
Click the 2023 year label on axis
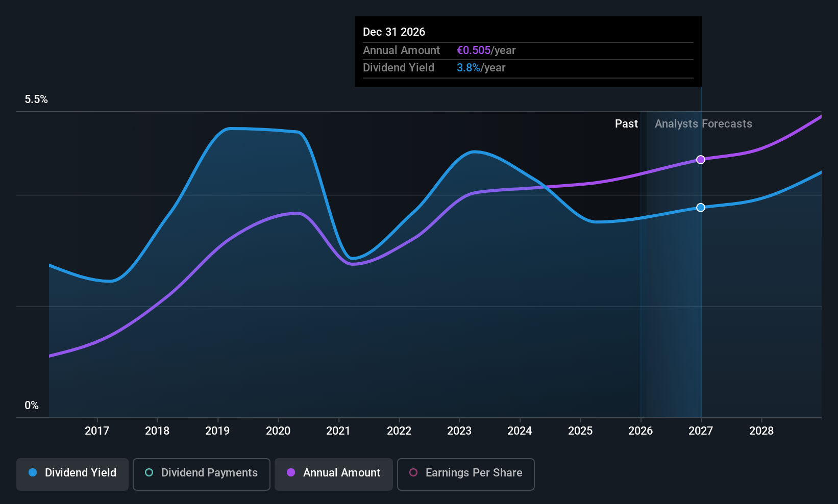(459, 431)
